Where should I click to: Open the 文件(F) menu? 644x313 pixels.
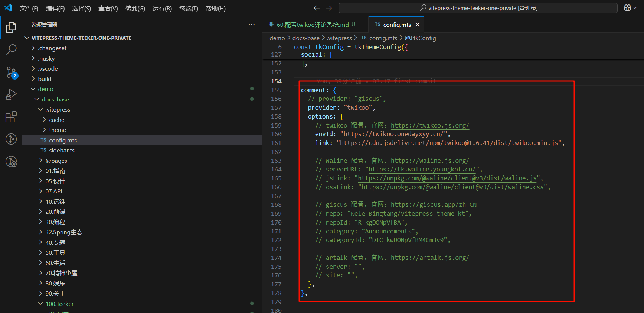click(29, 8)
